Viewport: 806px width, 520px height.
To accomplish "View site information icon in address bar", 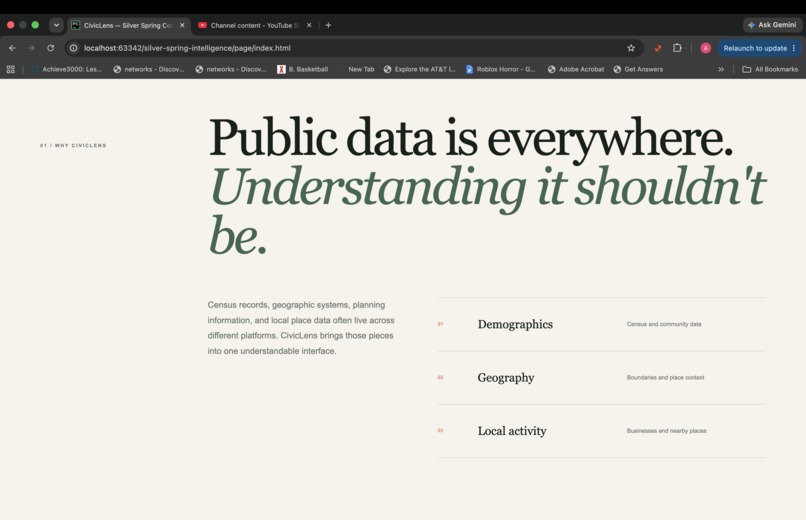I will click(74, 48).
